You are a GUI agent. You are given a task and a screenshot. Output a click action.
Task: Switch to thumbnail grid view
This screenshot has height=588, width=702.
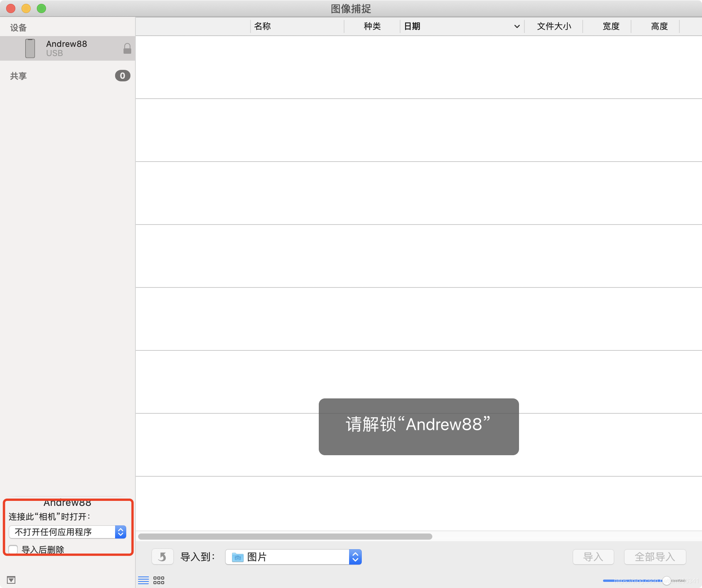pos(158,580)
